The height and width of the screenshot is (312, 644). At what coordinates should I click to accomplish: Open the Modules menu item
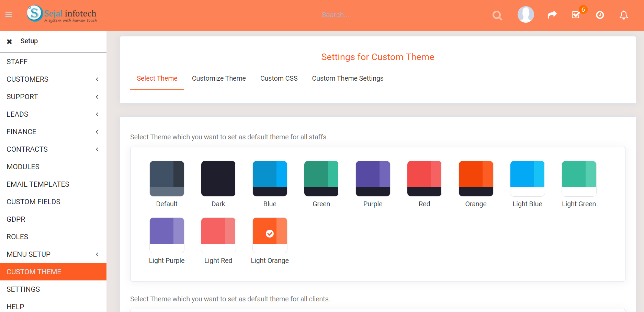click(53, 167)
